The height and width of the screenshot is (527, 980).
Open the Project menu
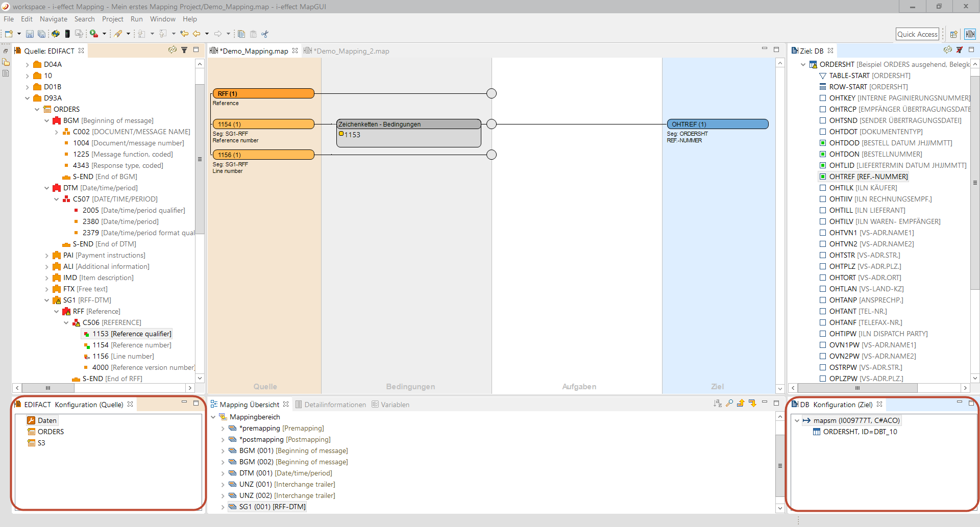(x=112, y=19)
